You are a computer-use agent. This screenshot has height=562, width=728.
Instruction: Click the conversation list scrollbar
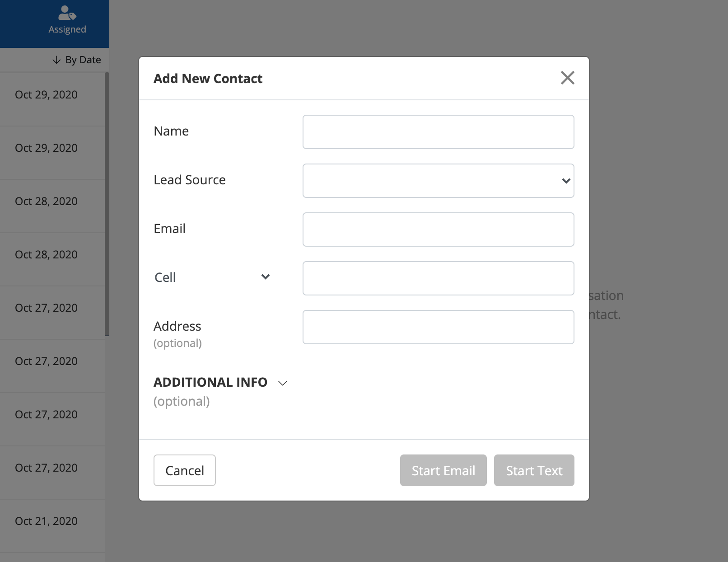click(x=107, y=203)
